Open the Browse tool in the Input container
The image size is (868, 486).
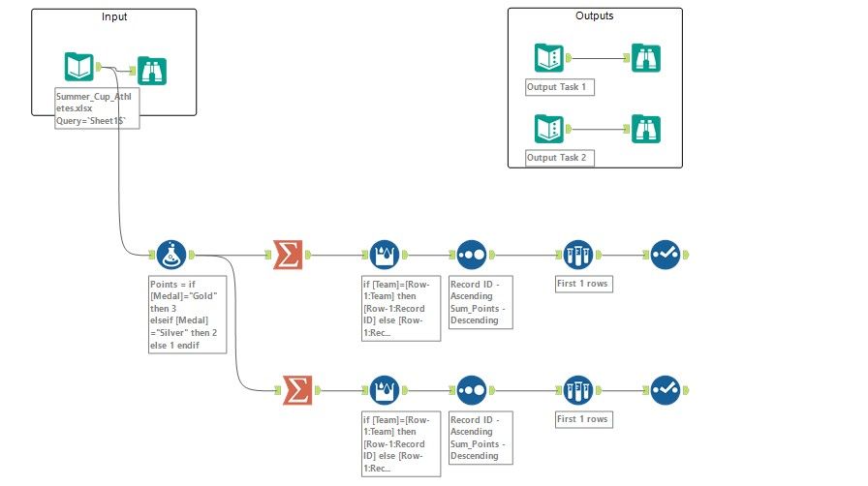[x=152, y=71]
